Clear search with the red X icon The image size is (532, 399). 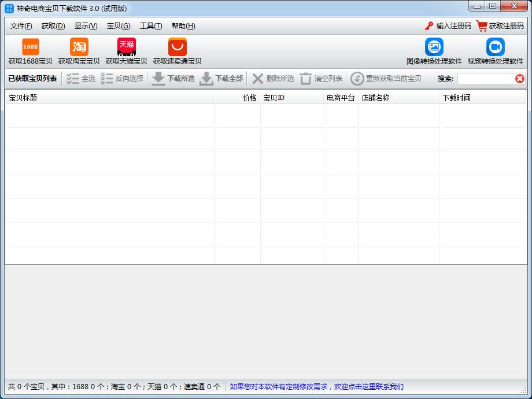[x=519, y=79]
